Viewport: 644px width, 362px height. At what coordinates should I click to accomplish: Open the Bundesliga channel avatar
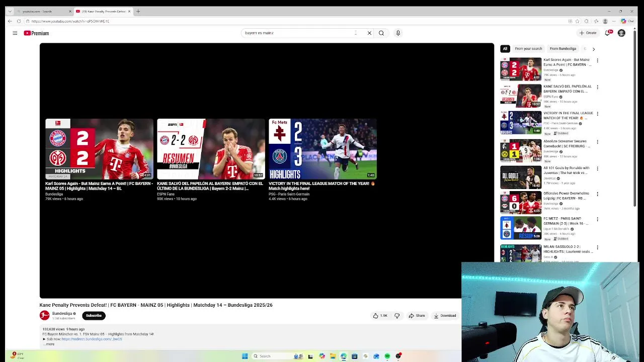pyautogui.click(x=45, y=315)
